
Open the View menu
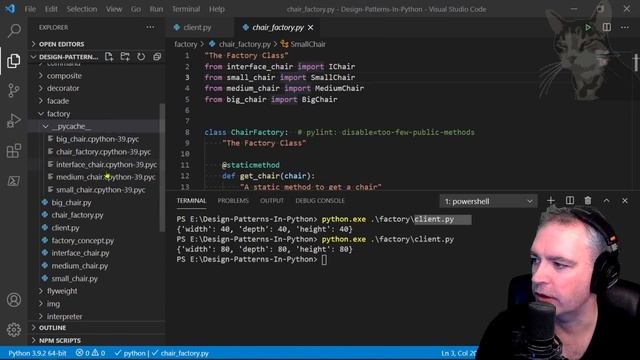[x=114, y=9]
